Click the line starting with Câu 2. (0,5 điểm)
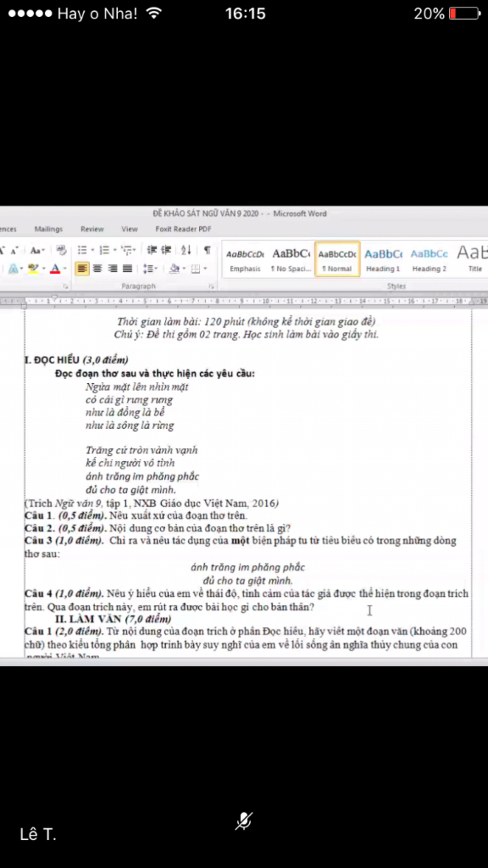The height and width of the screenshot is (868, 488). pyautogui.click(x=158, y=528)
